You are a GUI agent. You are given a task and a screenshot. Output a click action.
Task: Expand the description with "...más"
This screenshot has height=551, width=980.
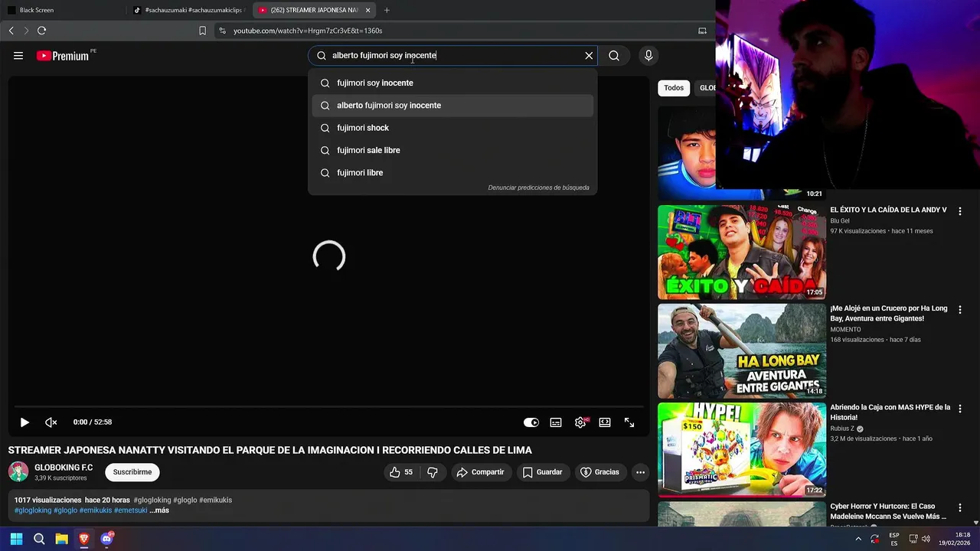159,510
